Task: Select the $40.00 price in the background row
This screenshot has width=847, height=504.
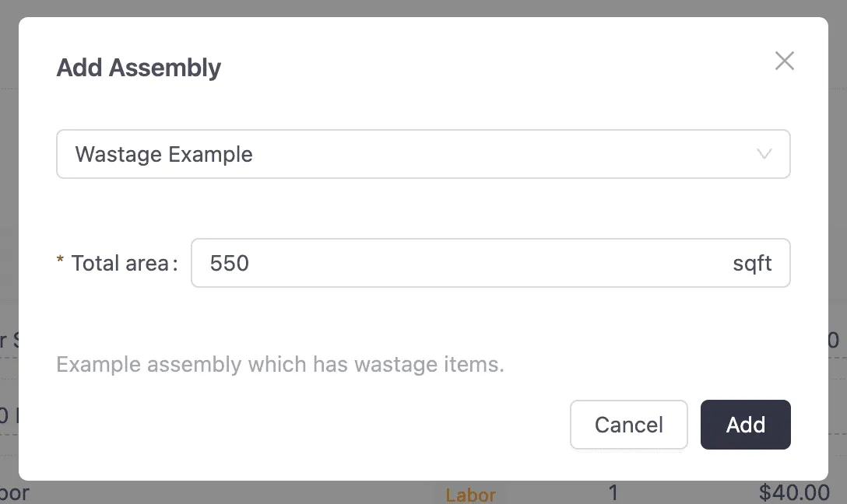Action: click(x=796, y=493)
